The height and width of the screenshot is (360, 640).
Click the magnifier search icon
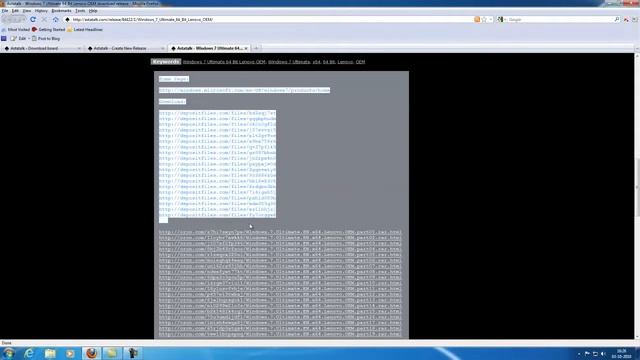616,19
